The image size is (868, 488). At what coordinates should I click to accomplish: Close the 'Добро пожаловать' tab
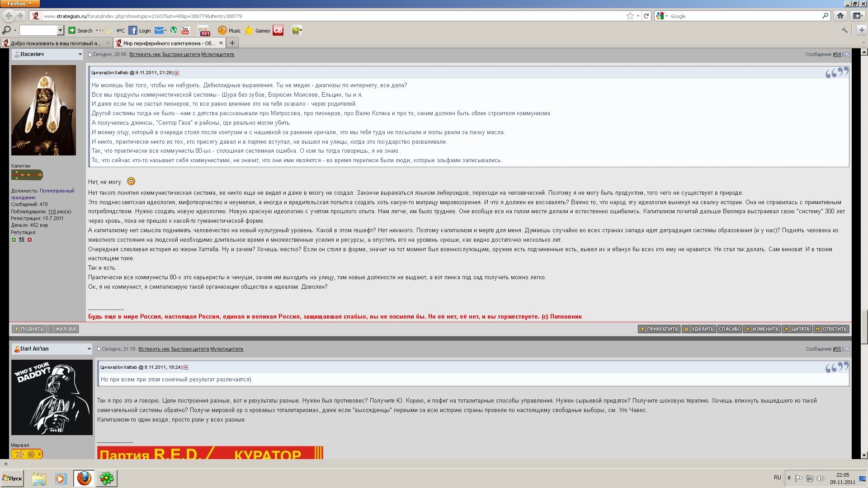tap(108, 43)
